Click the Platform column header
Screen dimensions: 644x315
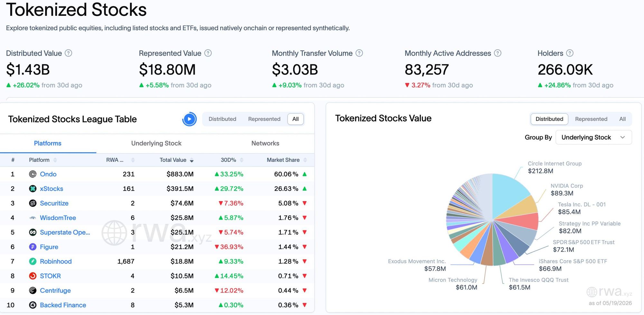[x=39, y=160]
